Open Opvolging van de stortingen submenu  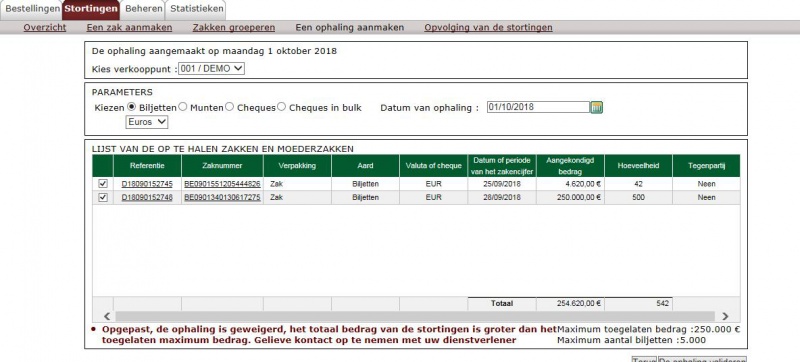coord(488,28)
